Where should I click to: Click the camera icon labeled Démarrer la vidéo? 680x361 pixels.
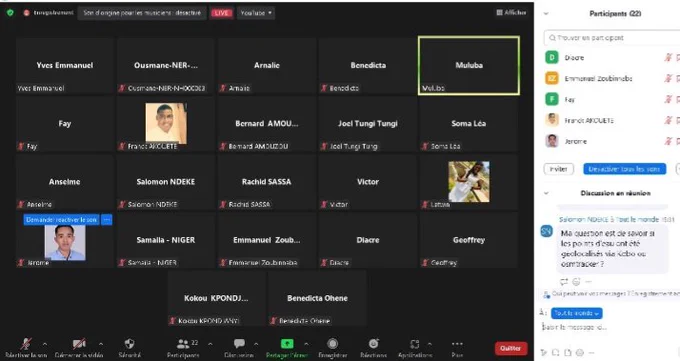(x=79, y=344)
